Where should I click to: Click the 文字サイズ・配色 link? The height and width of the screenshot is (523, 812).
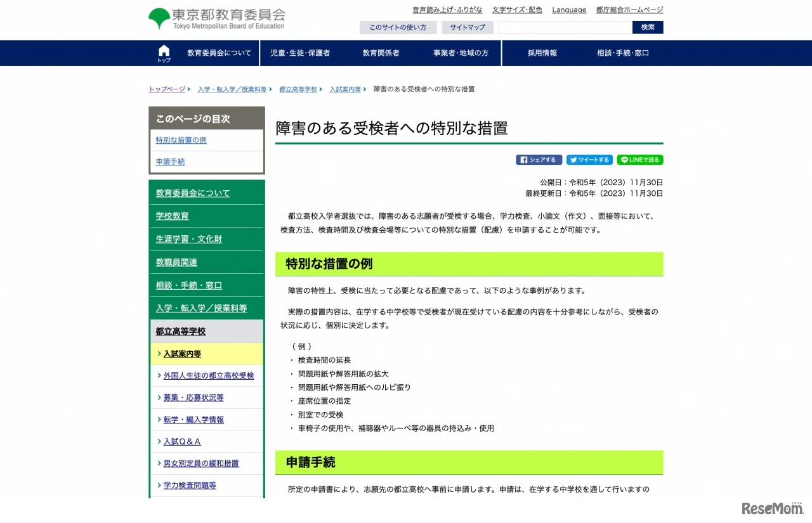coord(517,10)
